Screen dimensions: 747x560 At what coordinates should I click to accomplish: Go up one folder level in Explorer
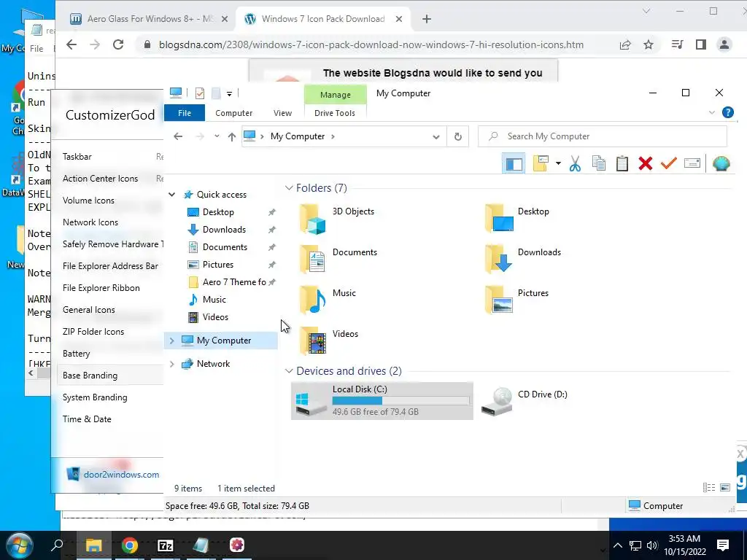click(x=231, y=136)
